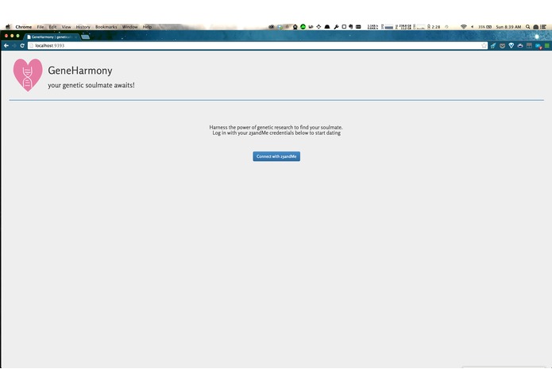Viewport: 552px width, 392px height.
Task: Click the Connect with 23andMe button
Action: click(276, 156)
